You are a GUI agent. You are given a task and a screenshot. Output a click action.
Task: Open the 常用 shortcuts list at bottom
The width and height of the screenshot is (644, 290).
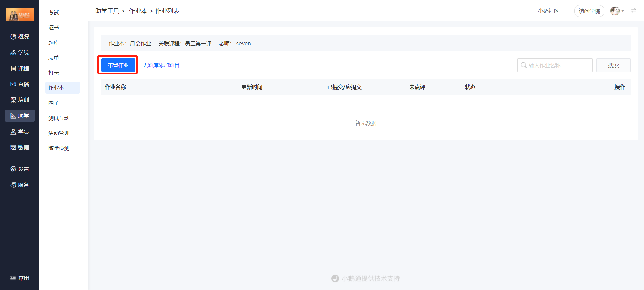[19, 278]
